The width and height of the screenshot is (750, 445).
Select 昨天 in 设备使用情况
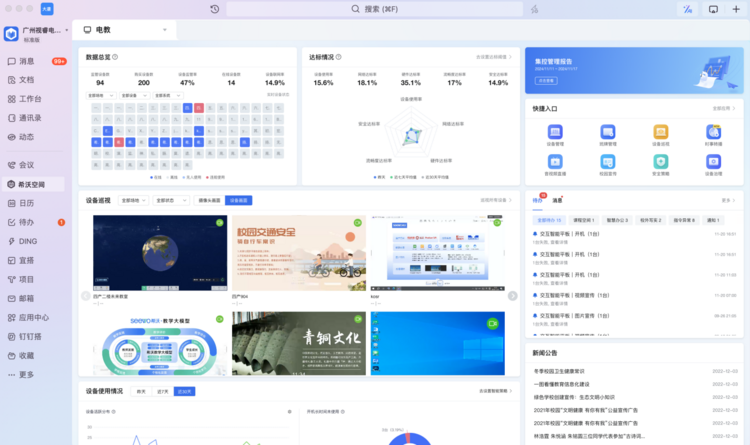point(141,391)
